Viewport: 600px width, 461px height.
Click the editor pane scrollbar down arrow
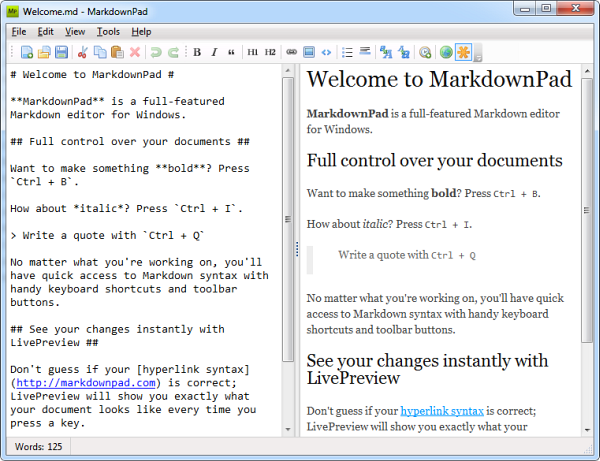point(288,430)
